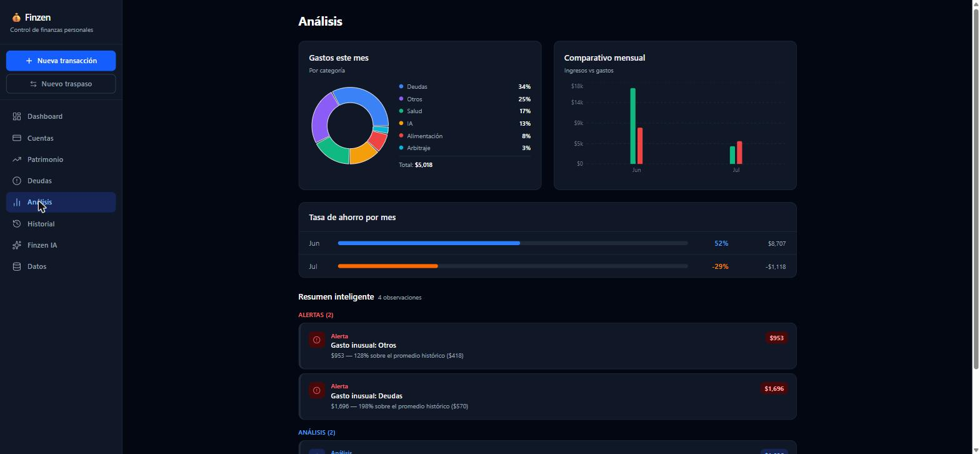Image resolution: width=980 pixels, height=454 pixels.
Task: Click the purple Otros donut segment
Action: click(320, 118)
